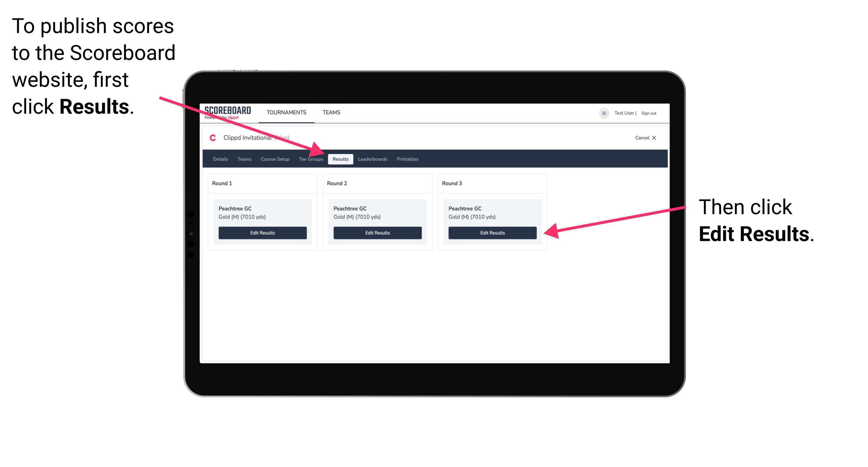
Task: Click the Round 2 Edit Results button
Action: pos(378,232)
